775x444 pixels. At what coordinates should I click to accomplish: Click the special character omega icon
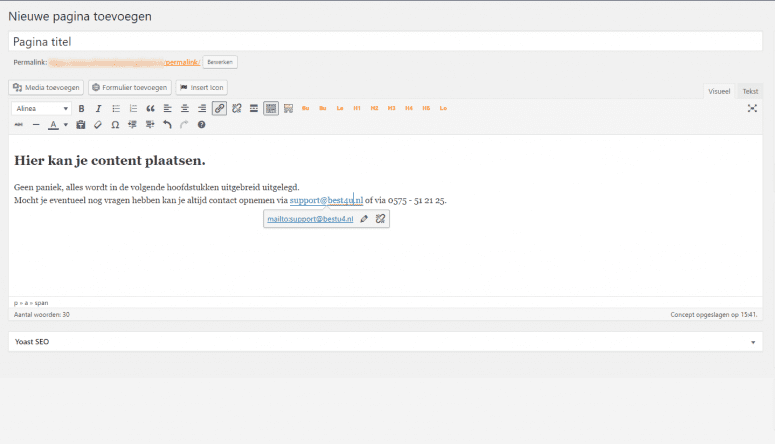[x=115, y=125]
